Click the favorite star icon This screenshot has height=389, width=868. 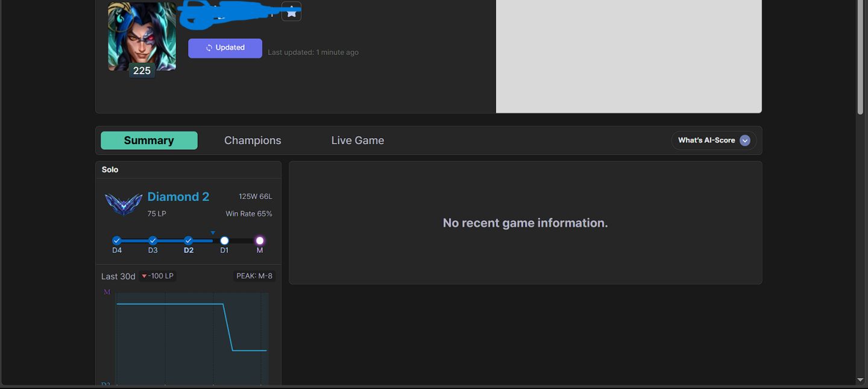coord(291,11)
